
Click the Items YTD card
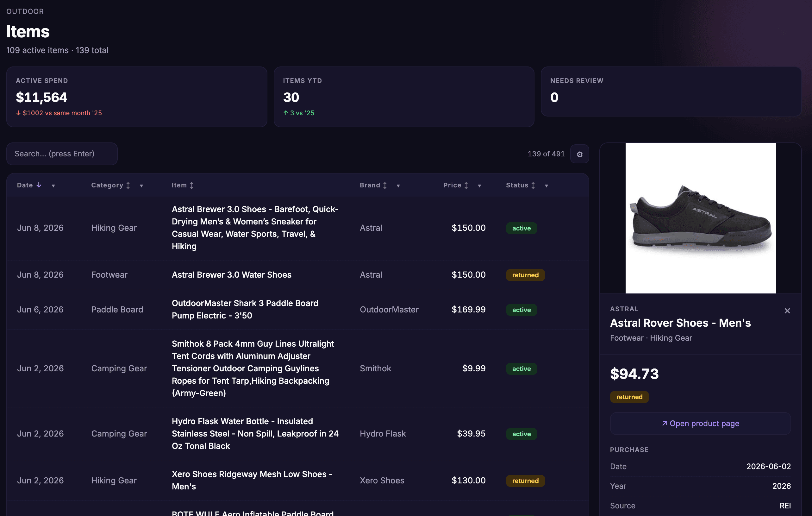pos(404,97)
